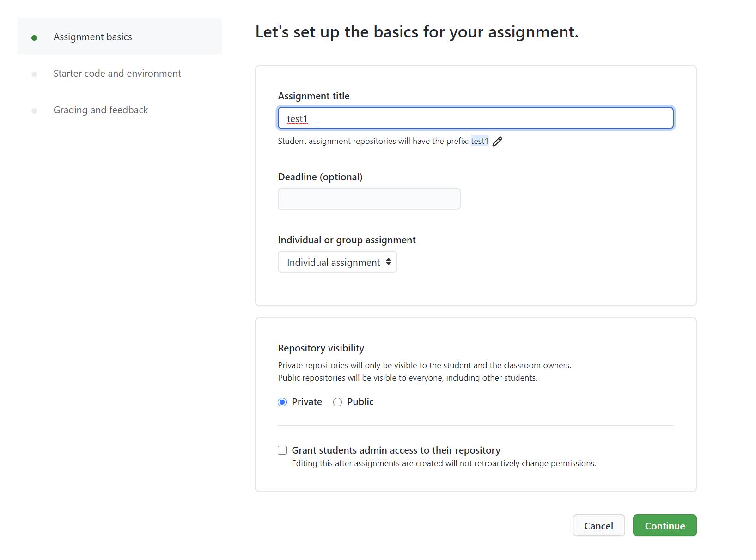Select the Private visibility radio button

click(282, 402)
